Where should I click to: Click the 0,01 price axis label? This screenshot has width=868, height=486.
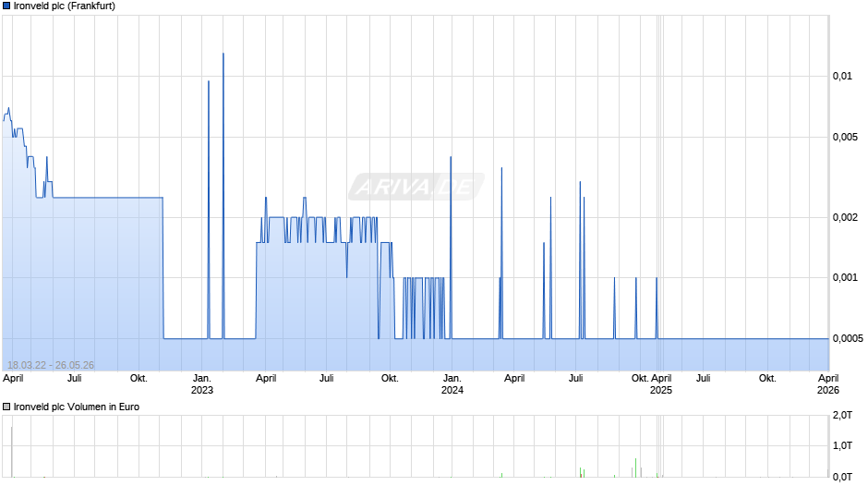pyautogui.click(x=842, y=77)
